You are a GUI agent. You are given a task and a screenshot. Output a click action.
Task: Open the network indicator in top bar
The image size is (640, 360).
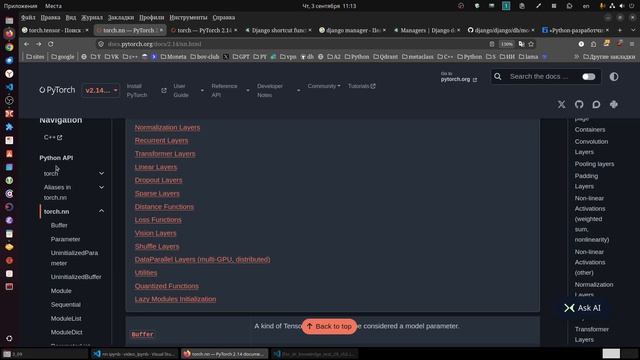[x=612, y=6]
